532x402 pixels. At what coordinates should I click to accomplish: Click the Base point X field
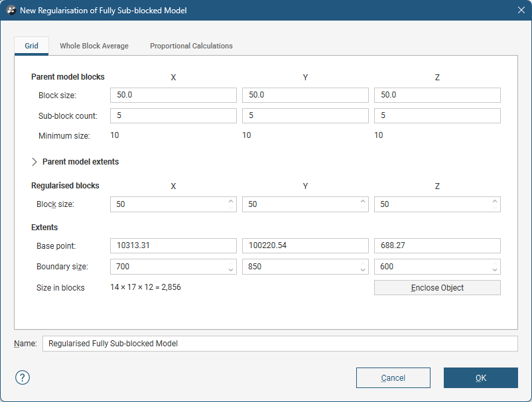click(172, 245)
